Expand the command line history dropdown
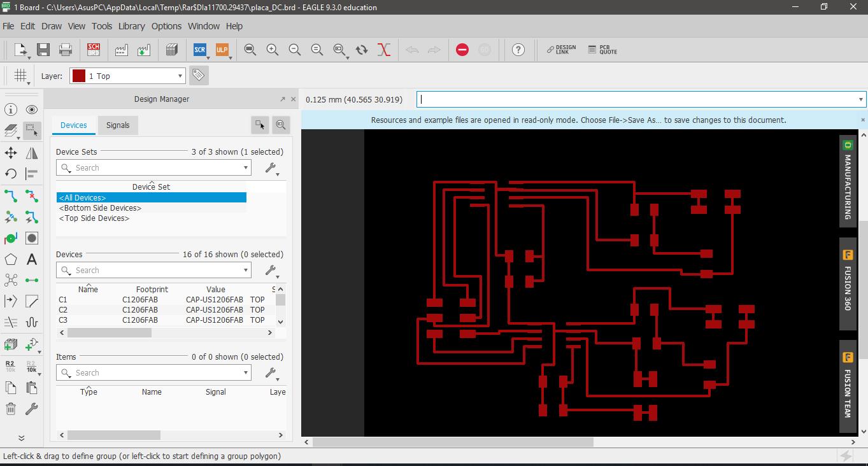The image size is (868, 466). pyautogui.click(x=860, y=99)
